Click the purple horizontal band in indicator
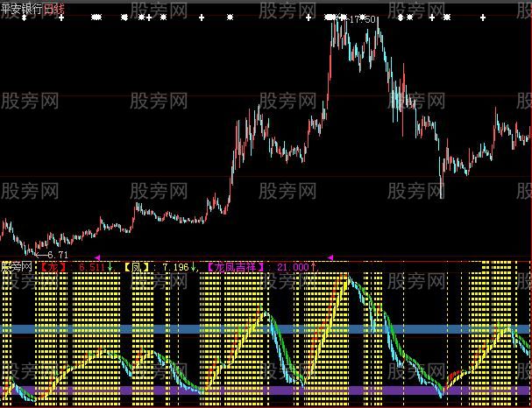532x408 pixels. (x=263, y=390)
